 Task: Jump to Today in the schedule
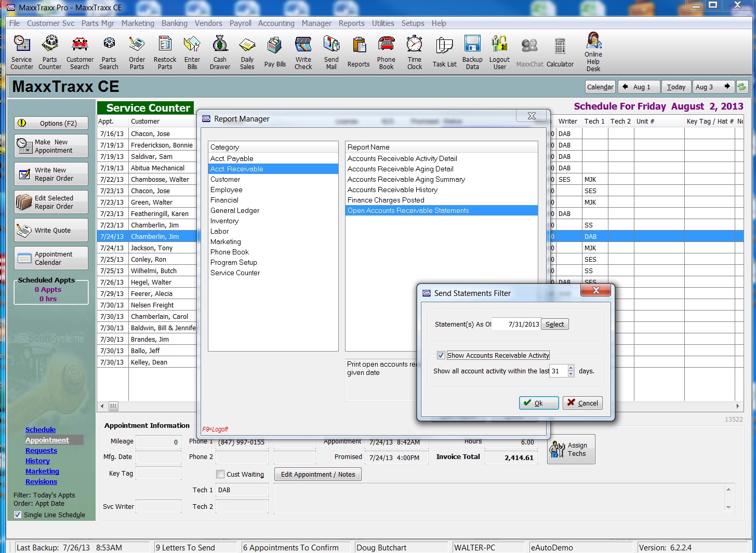(676, 87)
